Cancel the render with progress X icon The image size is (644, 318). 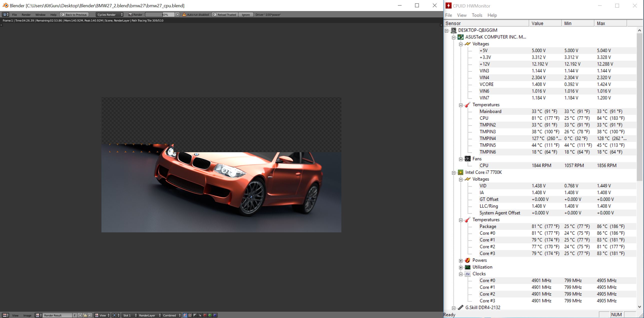tap(177, 15)
